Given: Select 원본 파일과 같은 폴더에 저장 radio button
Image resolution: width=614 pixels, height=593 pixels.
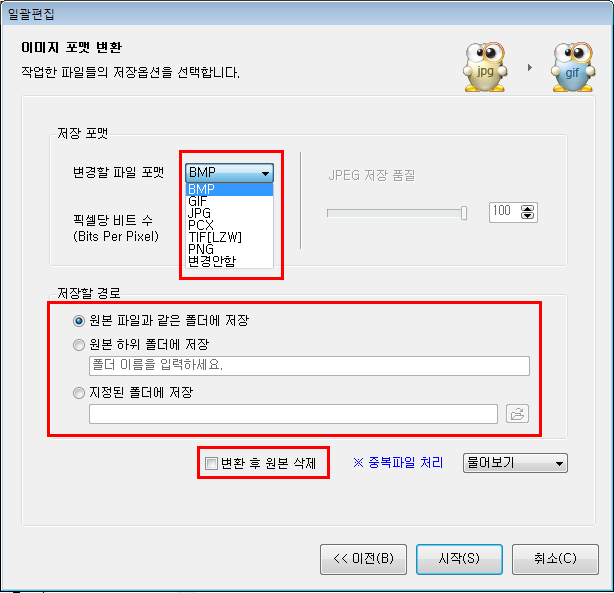Looking at the screenshot, I should pos(79,321).
